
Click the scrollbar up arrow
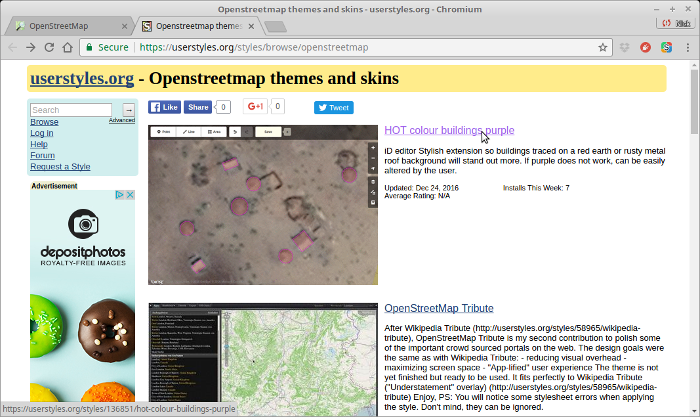click(694, 65)
